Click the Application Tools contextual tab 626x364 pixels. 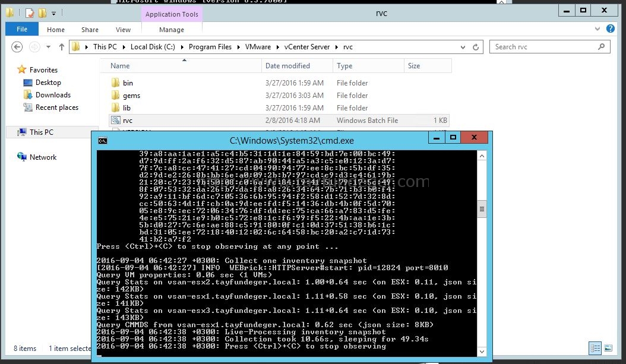172,14
